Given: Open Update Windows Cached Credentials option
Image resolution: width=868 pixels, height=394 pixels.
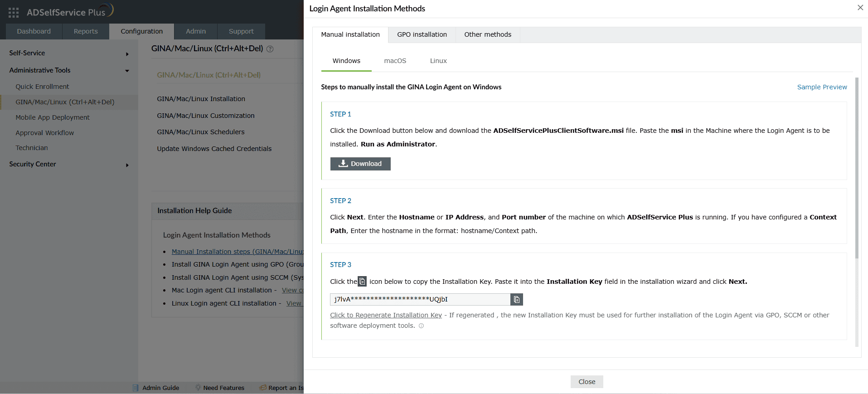Looking at the screenshot, I should click(214, 149).
